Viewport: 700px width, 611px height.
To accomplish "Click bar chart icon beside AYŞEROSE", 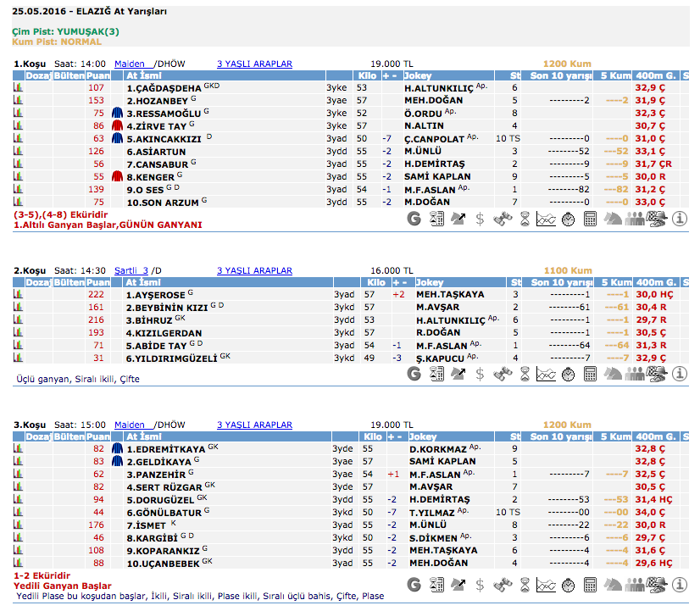I will point(17,294).
